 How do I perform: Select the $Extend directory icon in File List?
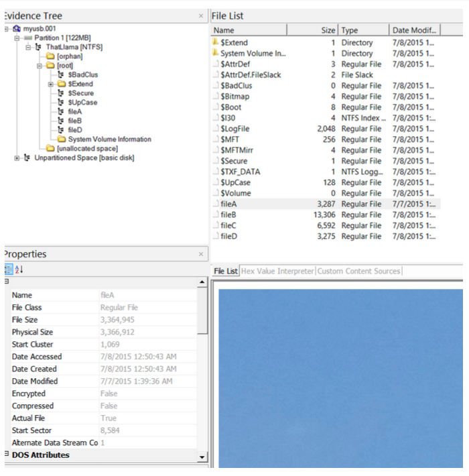coord(216,43)
